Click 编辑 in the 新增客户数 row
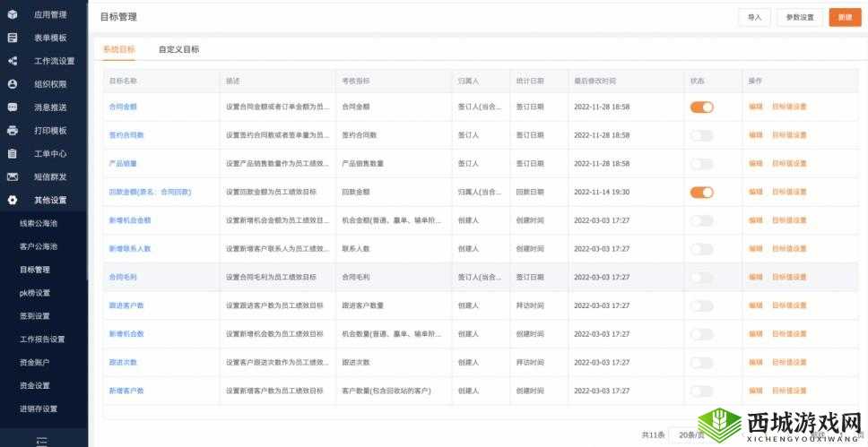This screenshot has height=447, width=868. [756, 391]
